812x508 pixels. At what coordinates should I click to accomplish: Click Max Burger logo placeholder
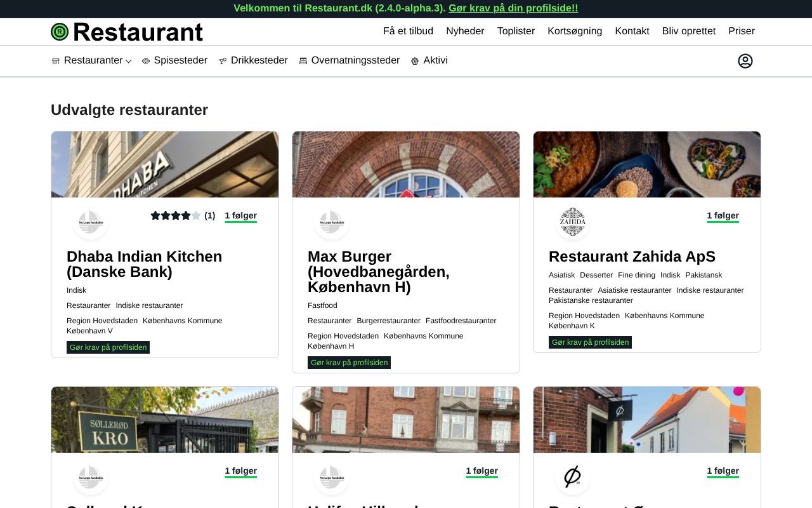pos(332,222)
